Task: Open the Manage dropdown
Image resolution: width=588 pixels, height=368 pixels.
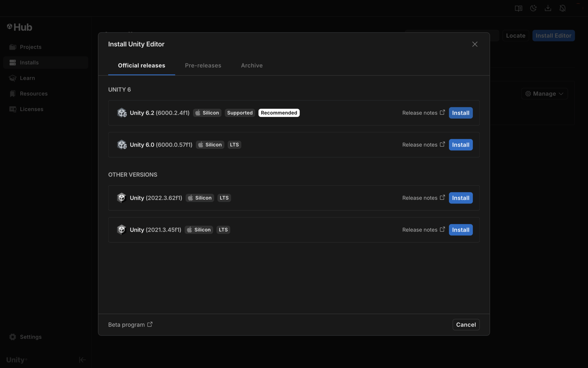Action: pyautogui.click(x=544, y=93)
